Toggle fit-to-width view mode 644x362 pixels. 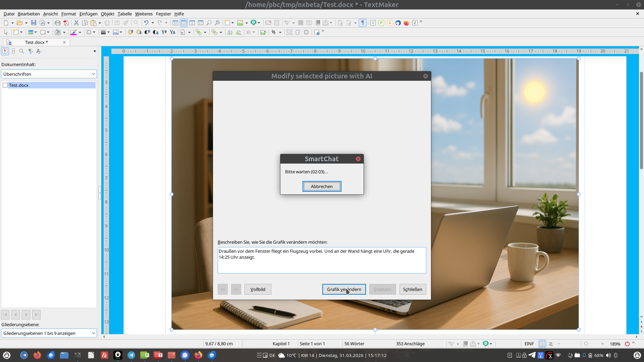click(184, 23)
